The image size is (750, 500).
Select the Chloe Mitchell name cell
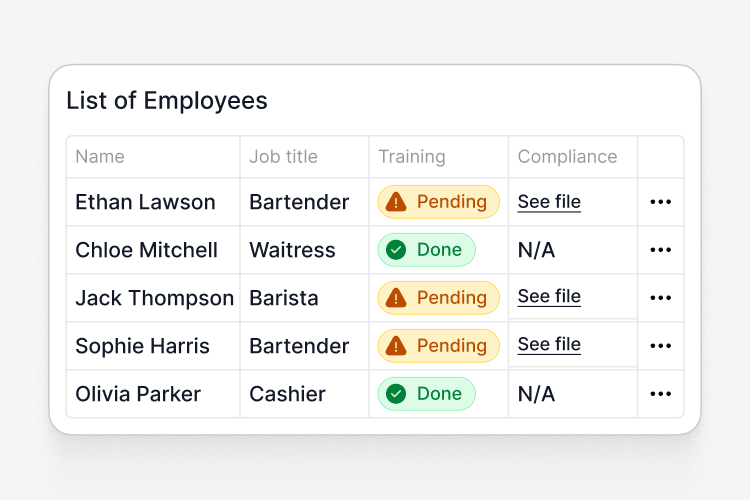[153, 250]
